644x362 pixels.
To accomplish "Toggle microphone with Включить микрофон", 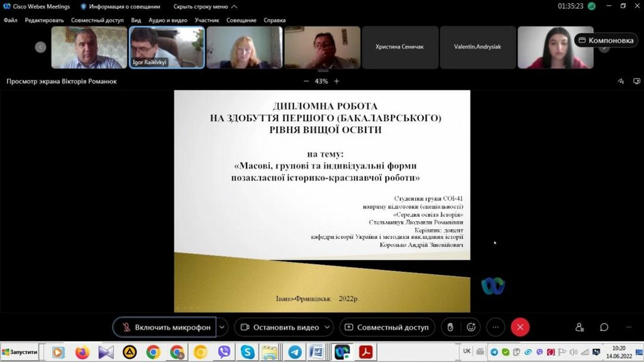I will 165,327.
